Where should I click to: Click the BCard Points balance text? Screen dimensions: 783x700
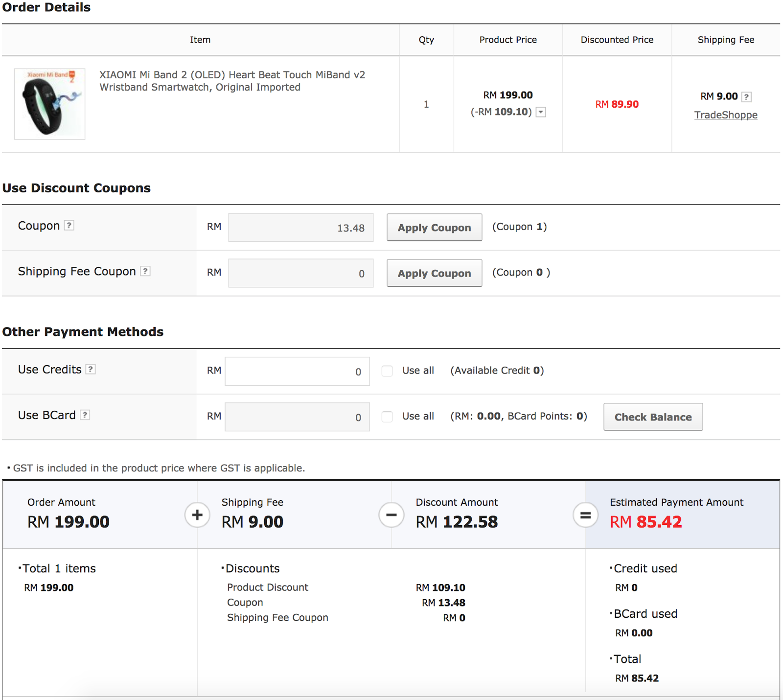(519, 416)
